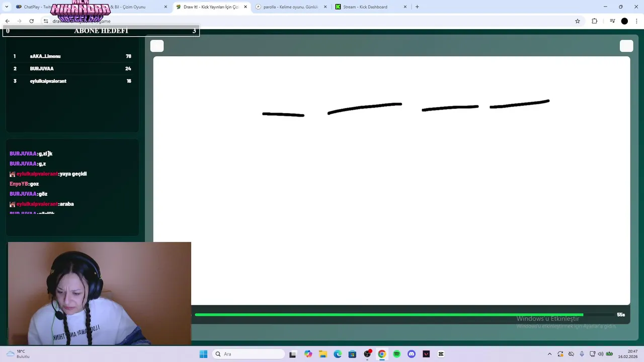644x362 pixels.
Task: Open OBS Studio from the taskbar
Action: click(x=367, y=354)
